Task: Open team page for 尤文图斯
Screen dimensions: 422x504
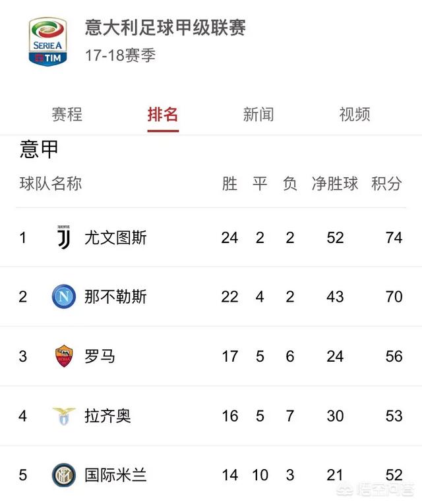Action: pyautogui.click(x=115, y=238)
